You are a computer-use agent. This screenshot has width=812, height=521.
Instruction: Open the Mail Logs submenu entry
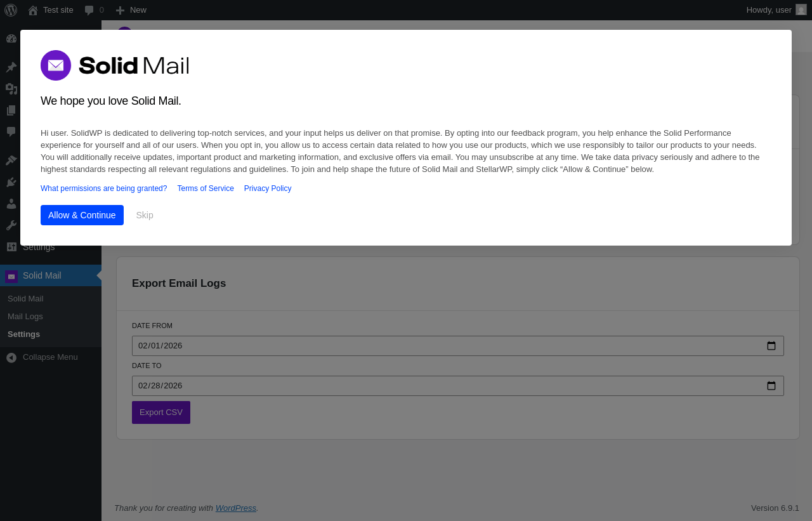point(25,316)
